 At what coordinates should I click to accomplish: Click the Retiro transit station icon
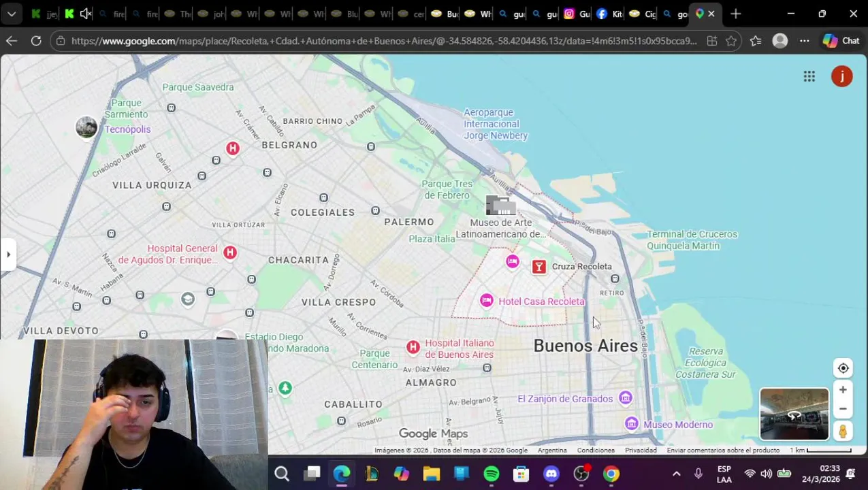click(615, 278)
